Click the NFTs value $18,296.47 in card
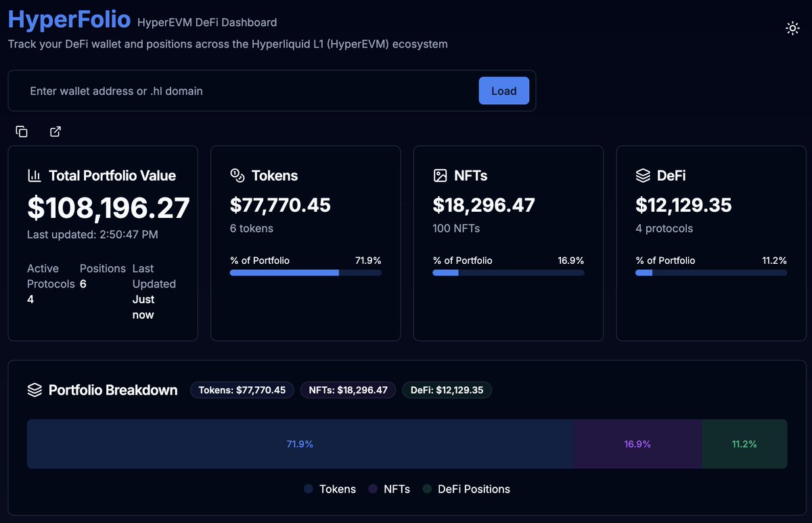 click(x=484, y=204)
